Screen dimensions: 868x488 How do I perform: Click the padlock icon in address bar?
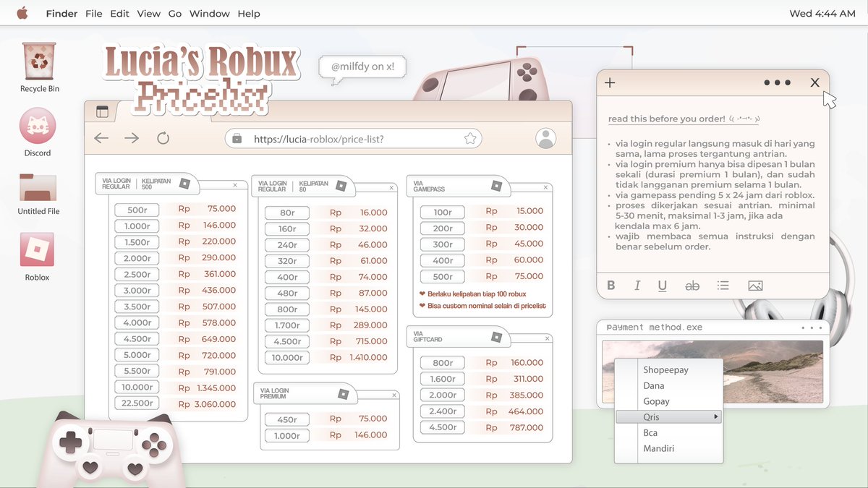coord(237,139)
